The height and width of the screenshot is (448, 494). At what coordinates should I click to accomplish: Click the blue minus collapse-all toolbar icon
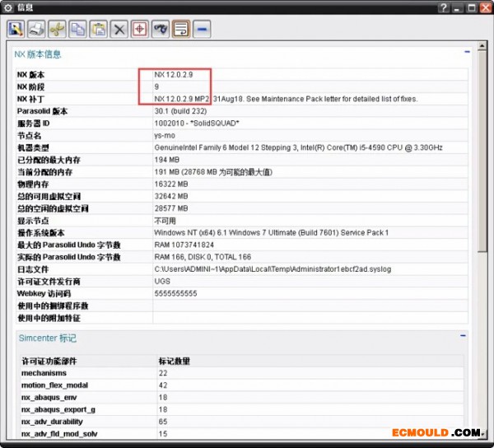(x=202, y=30)
